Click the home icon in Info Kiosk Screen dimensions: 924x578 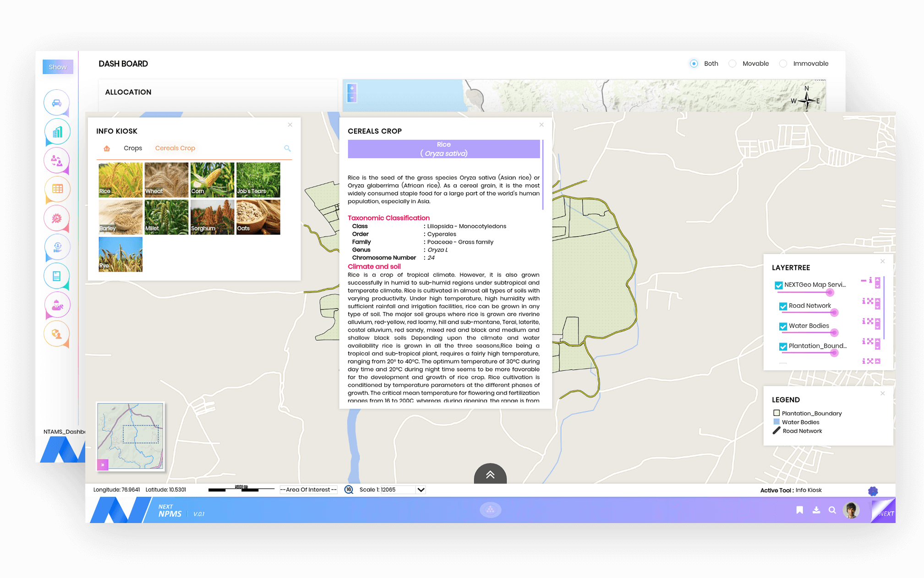click(107, 148)
